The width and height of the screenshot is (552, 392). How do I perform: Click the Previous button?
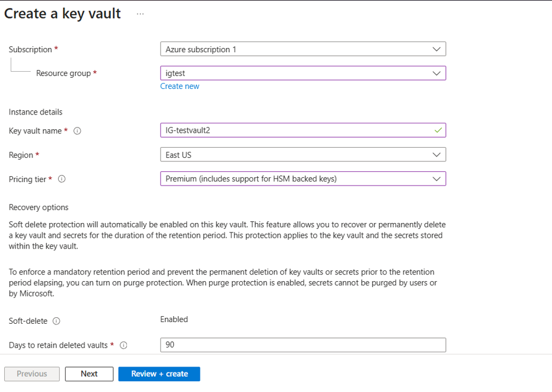[31, 374]
